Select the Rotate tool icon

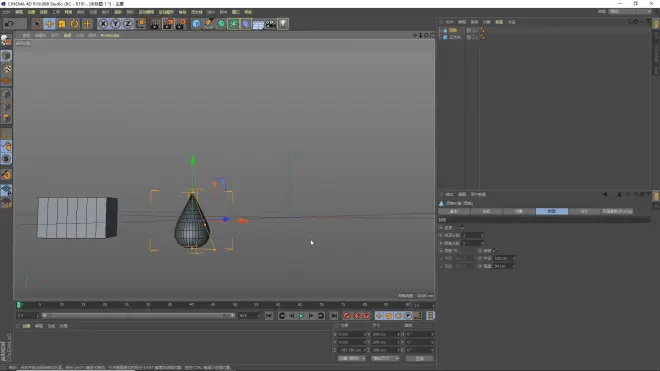coord(75,24)
